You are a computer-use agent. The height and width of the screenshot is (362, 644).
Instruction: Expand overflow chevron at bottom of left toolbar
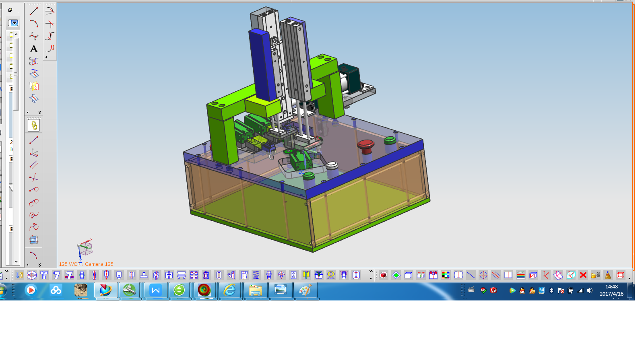pos(39,265)
